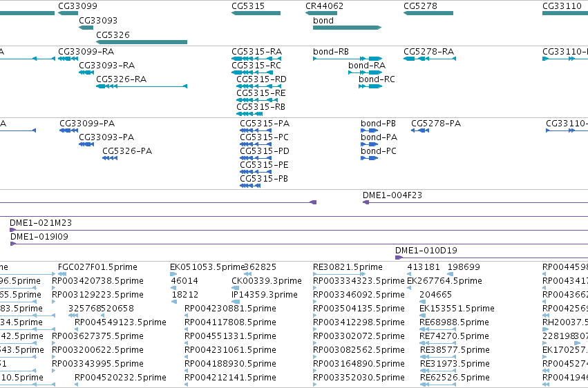Open the CG5315 gene label
This screenshot has width=588, height=388.
click(248, 6)
